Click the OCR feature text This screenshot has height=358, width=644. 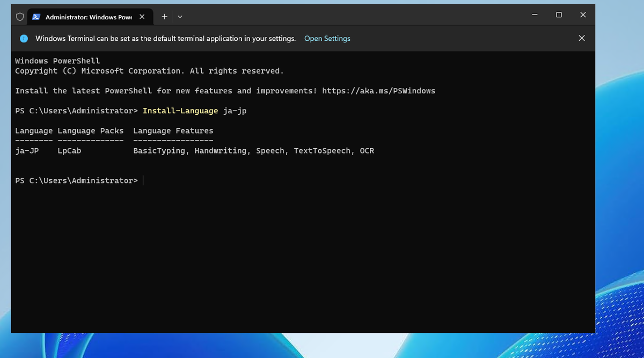coord(367,151)
